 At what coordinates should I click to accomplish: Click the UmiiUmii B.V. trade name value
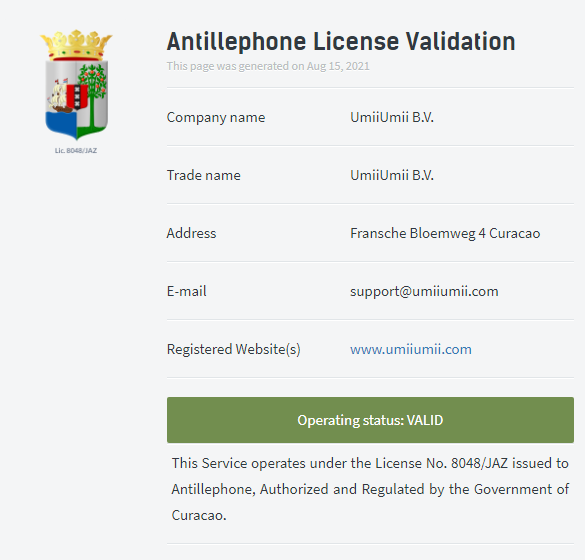pos(392,175)
